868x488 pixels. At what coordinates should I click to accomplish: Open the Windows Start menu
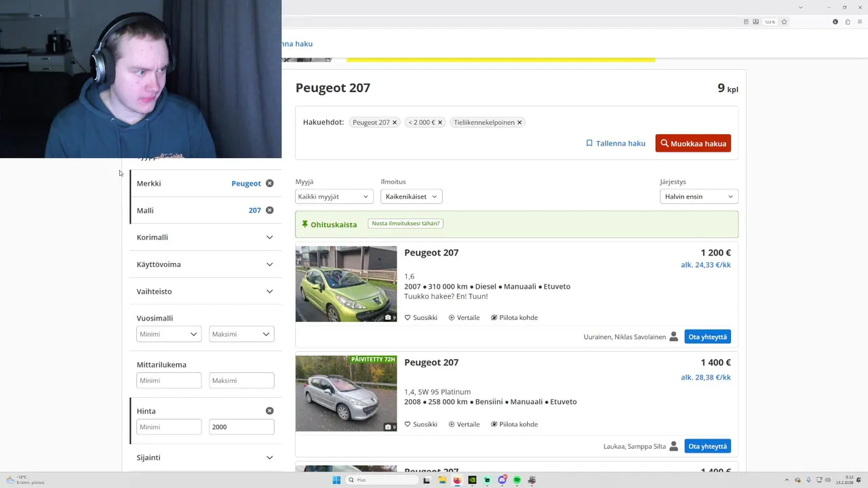(336, 480)
